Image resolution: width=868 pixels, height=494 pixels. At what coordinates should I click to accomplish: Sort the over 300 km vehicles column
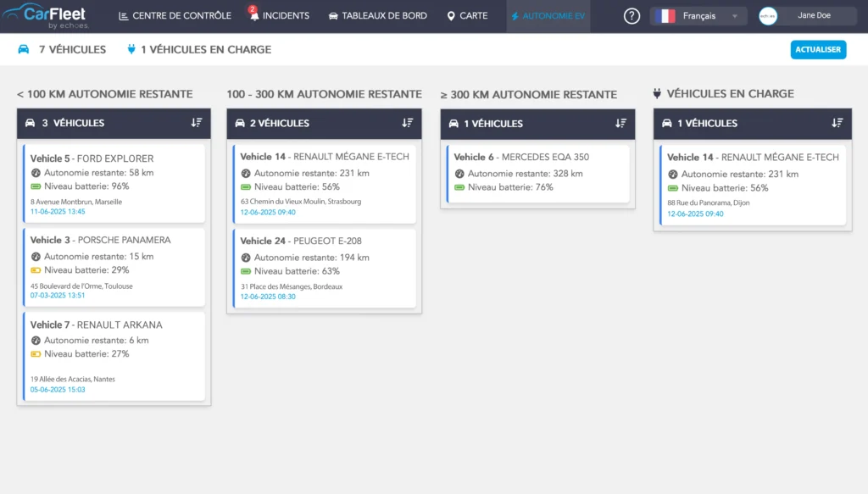click(620, 123)
